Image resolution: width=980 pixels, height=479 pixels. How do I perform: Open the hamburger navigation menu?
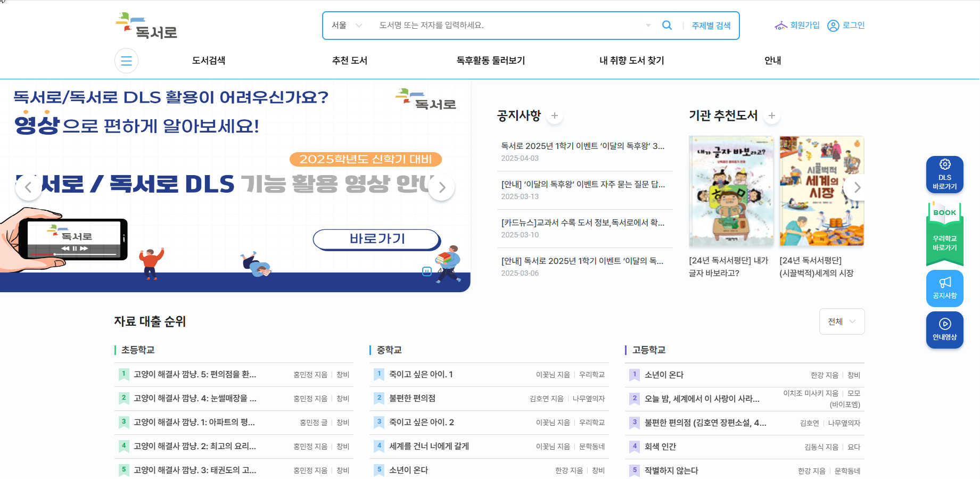point(126,61)
